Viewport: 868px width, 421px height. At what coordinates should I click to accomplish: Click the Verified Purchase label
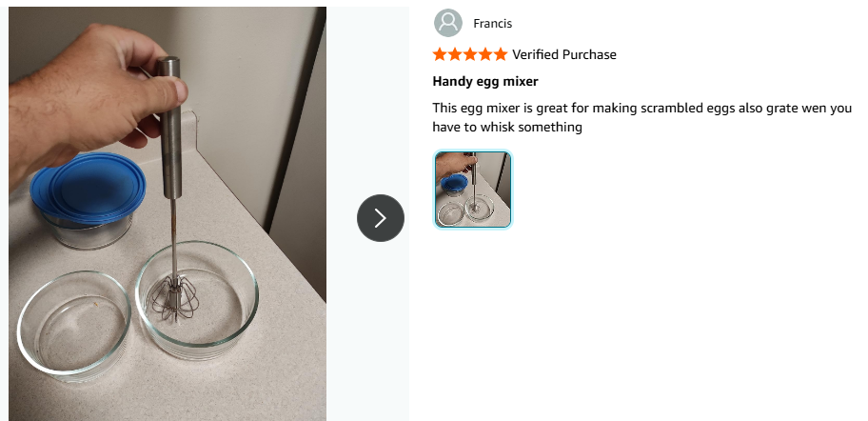tap(564, 54)
